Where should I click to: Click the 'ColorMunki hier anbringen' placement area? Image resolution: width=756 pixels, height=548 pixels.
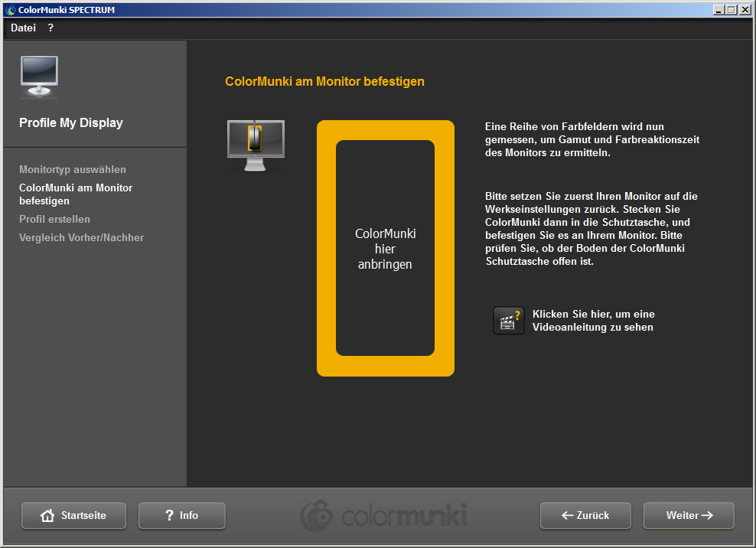[x=385, y=248]
